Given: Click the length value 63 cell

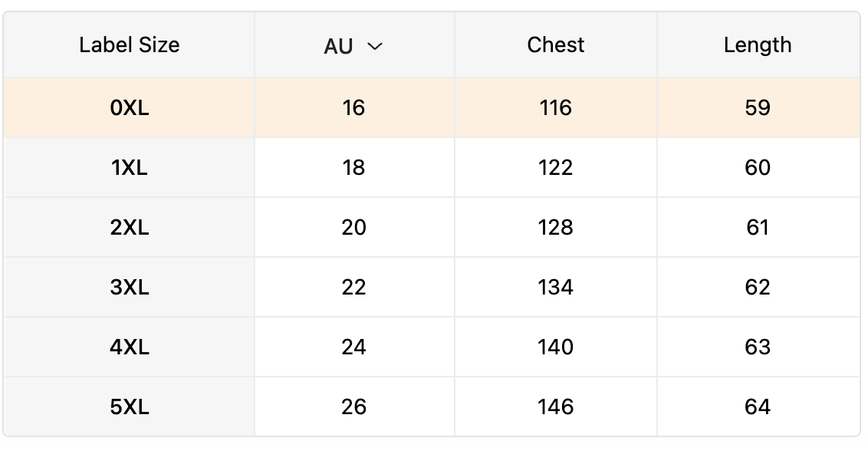Looking at the screenshot, I should tap(757, 347).
